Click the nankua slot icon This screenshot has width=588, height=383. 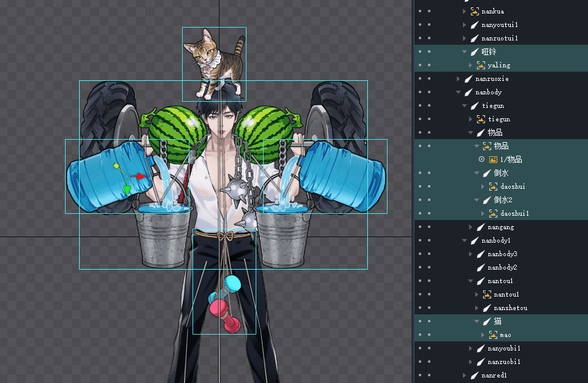[x=475, y=12]
